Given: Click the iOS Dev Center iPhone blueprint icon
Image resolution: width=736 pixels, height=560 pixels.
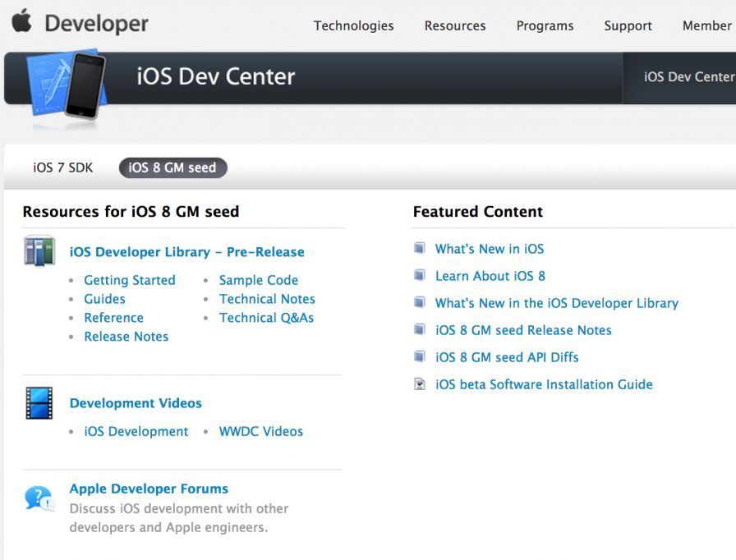Looking at the screenshot, I should (x=67, y=85).
